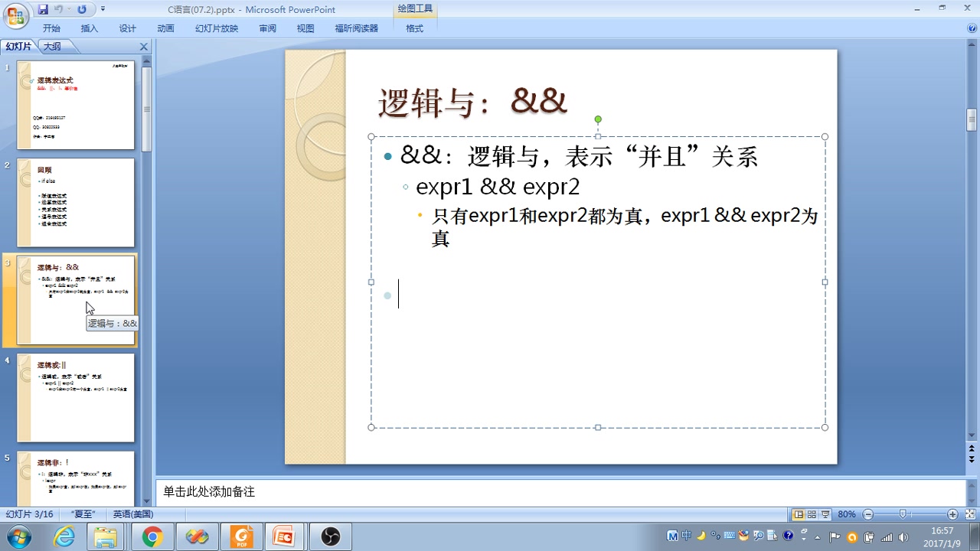The width and height of the screenshot is (980, 551).
Task: Open Action Center flag icon
Action: click(x=835, y=537)
